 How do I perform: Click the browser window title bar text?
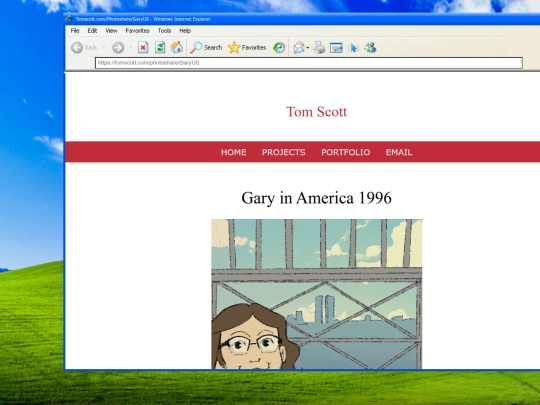click(143, 19)
